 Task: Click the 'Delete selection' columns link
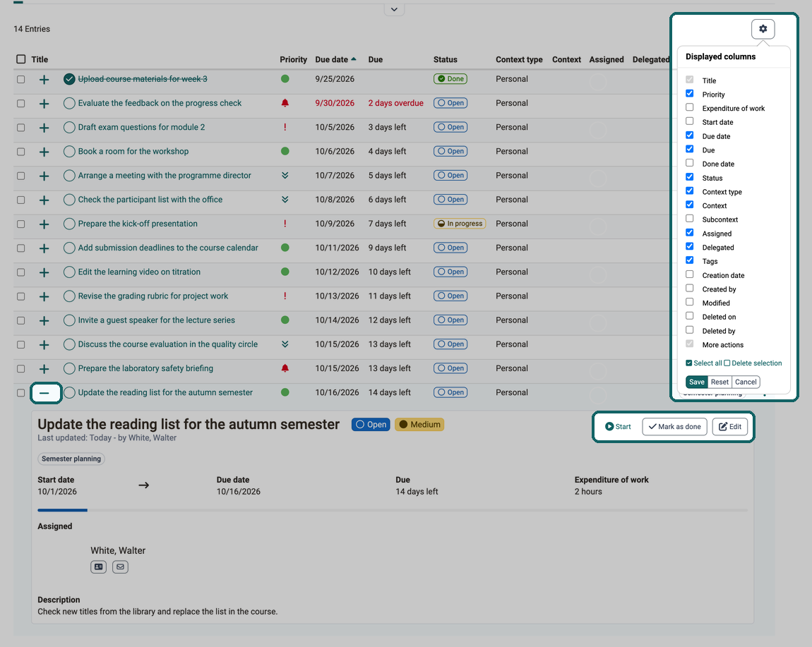coord(753,363)
